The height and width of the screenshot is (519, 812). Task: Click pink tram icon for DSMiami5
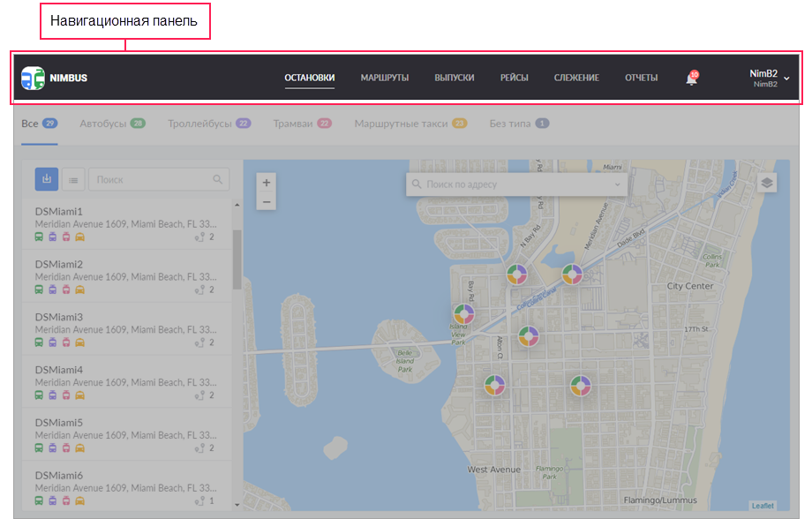tap(66, 448)
